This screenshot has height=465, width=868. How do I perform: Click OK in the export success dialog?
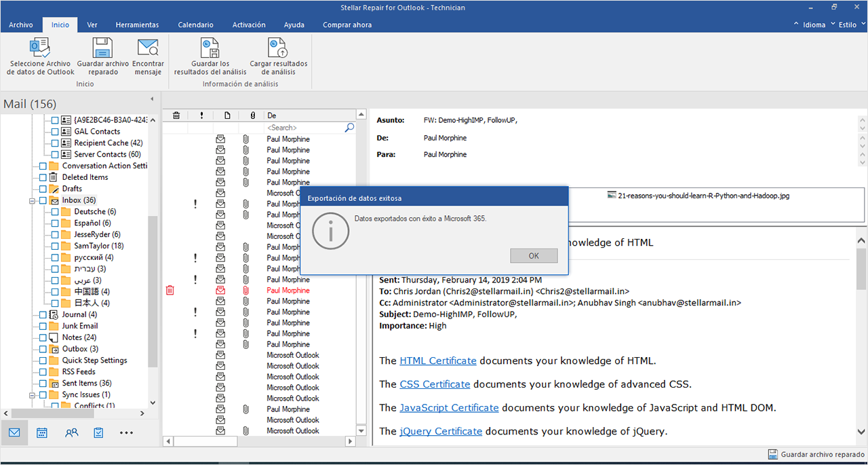[534, 256]
